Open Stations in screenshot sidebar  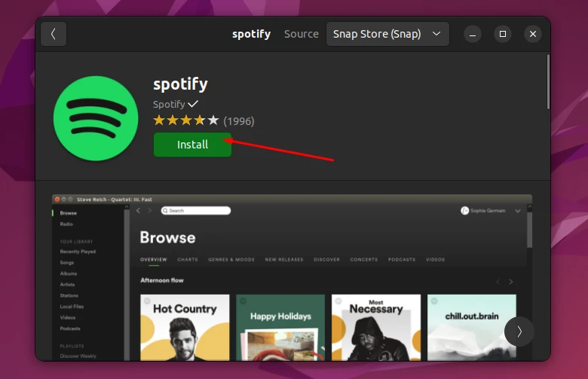69,295
